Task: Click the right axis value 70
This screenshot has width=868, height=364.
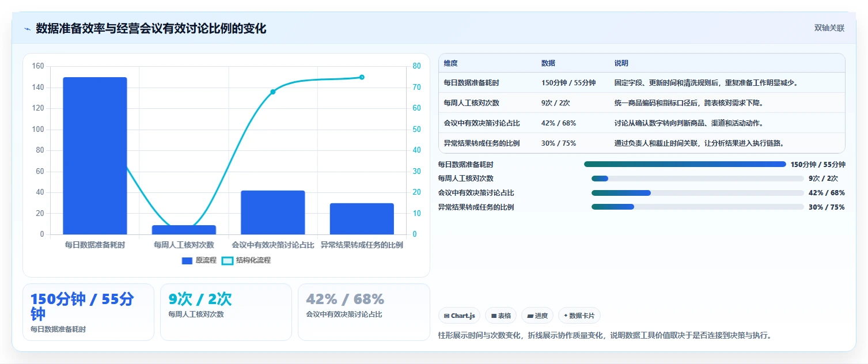Action: pyautogui.click(x=417, y=87)
